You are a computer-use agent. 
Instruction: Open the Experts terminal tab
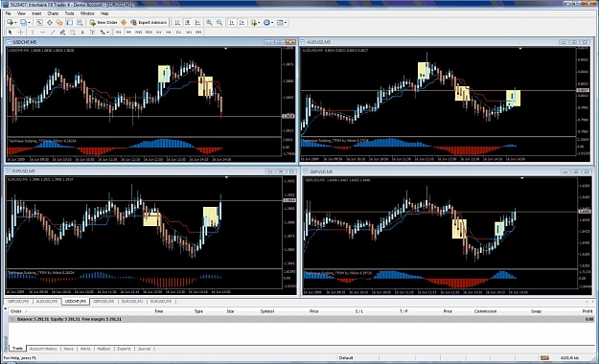[124, 349]
